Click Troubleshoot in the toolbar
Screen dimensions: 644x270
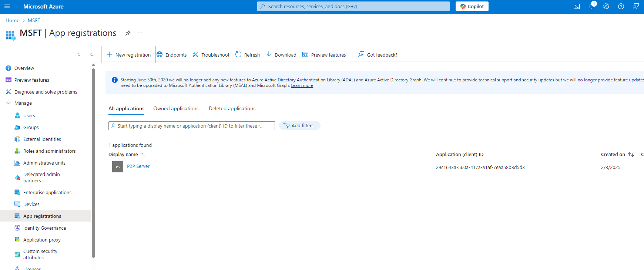point(211,55)
